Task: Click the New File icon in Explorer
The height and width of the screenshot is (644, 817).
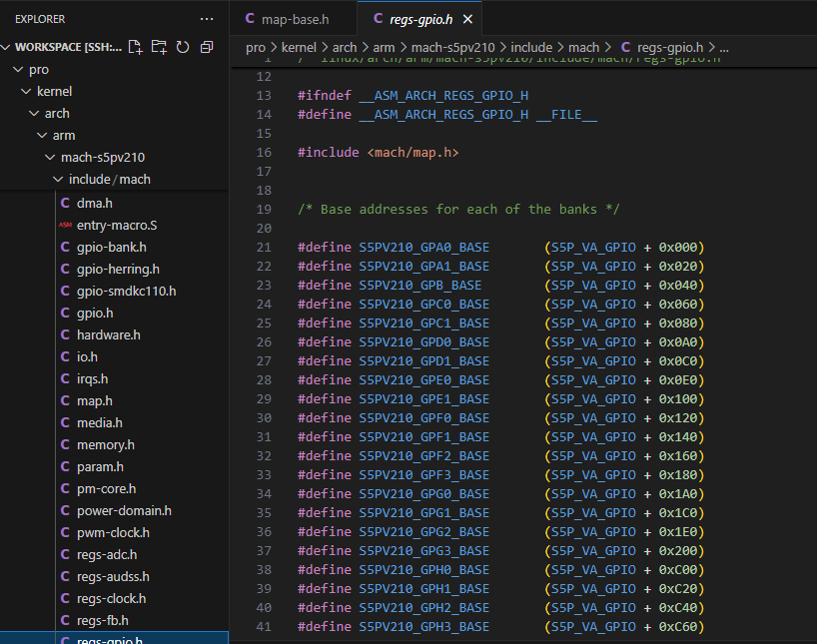Action: tap(136, 47)
